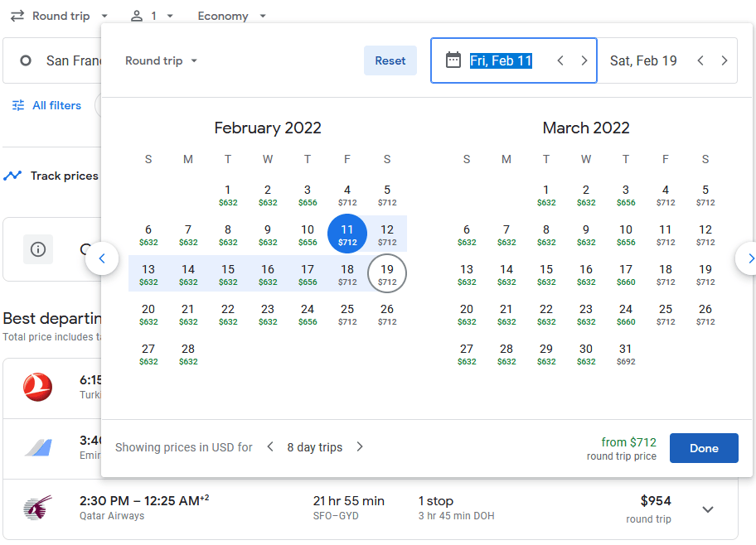Screen dimensions: 756x545
Task: Advance calendar months with the blue right arrow
Action: point(749,258)
